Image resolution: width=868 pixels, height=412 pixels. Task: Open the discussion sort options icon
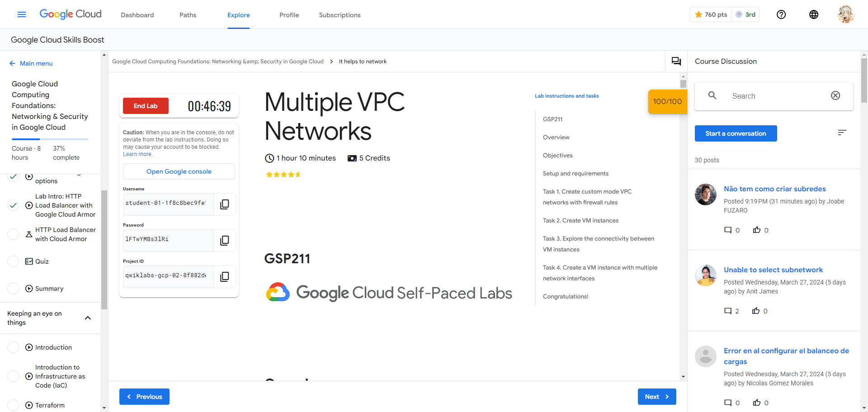pyautogui.click(x=842, y=133)
